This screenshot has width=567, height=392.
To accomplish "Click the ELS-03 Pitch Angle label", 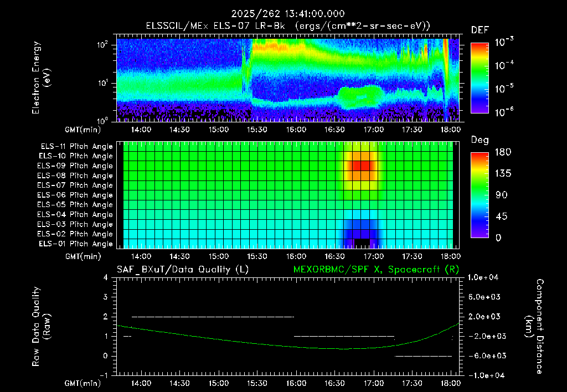I will 75,225.
